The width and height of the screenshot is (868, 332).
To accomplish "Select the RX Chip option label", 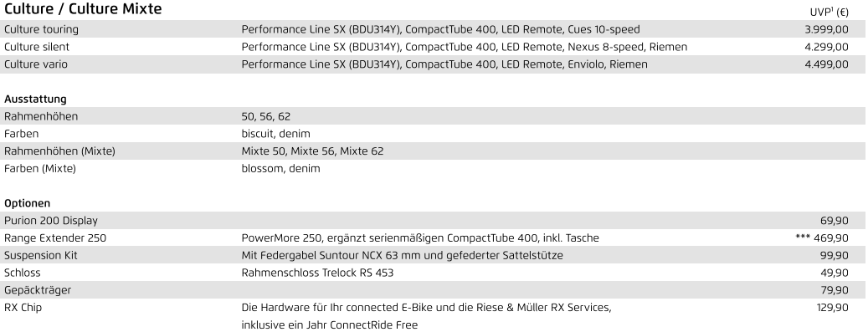I will point(23,308).
